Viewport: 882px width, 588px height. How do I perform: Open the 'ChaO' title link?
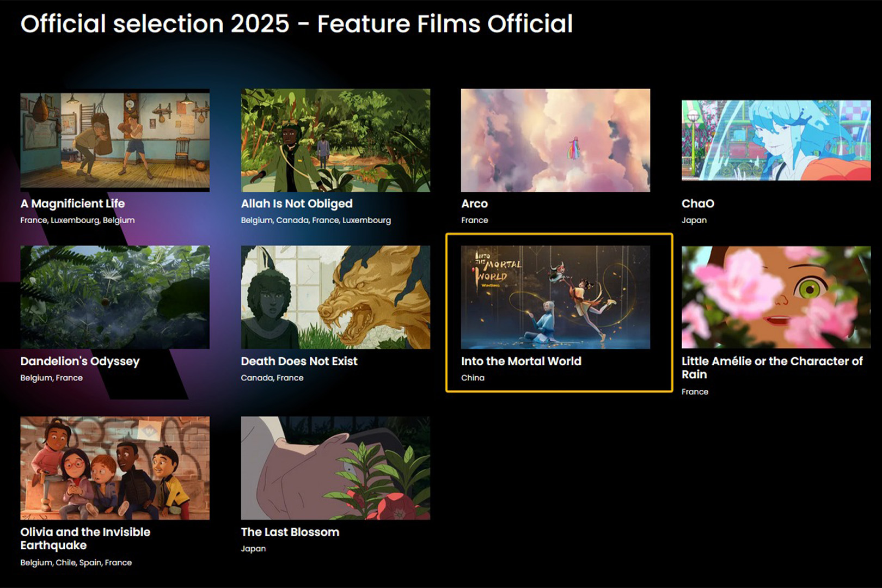[697, 204]
